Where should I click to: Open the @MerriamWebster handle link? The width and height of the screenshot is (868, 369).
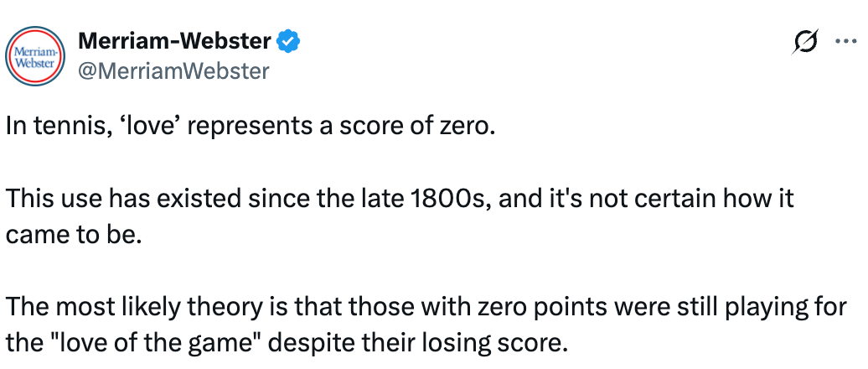173,70
